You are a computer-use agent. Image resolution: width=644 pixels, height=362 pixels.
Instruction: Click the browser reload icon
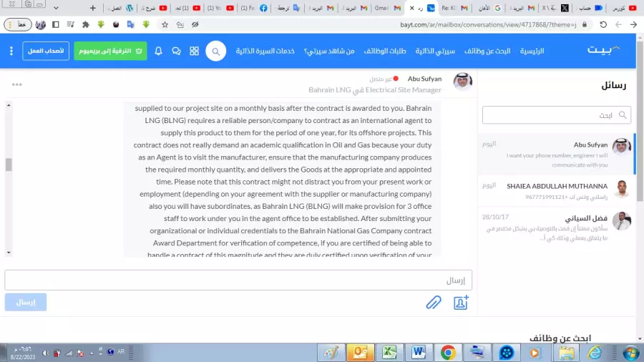(603, 24)
